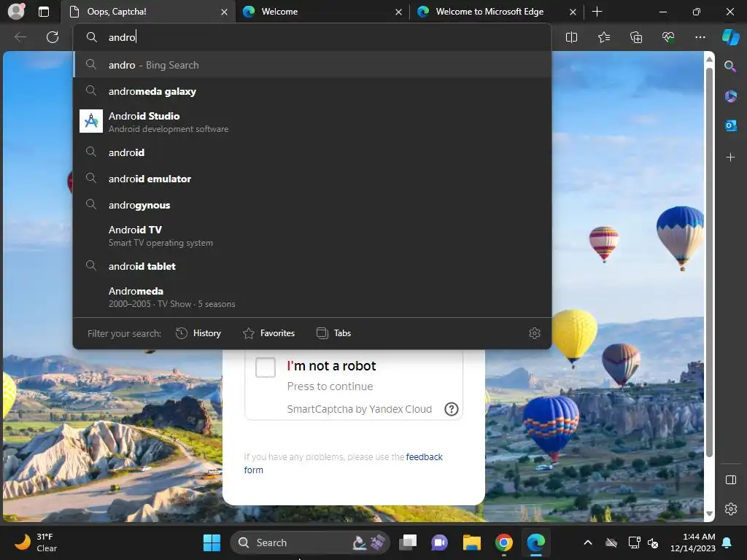The height and width of the screenshot is (560, 747).
Task: Click the scrollbar down arrow
Action: pyautogui.click(x=709, y=513)
